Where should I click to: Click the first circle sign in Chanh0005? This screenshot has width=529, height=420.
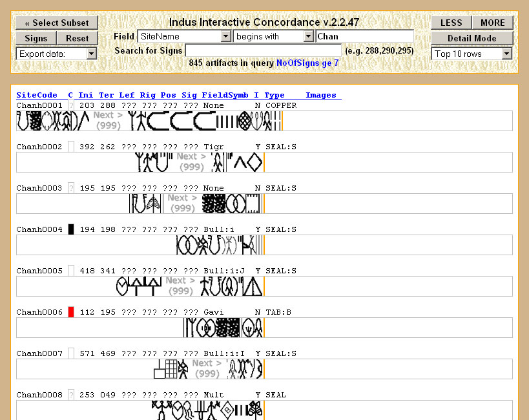click(122, 286)
